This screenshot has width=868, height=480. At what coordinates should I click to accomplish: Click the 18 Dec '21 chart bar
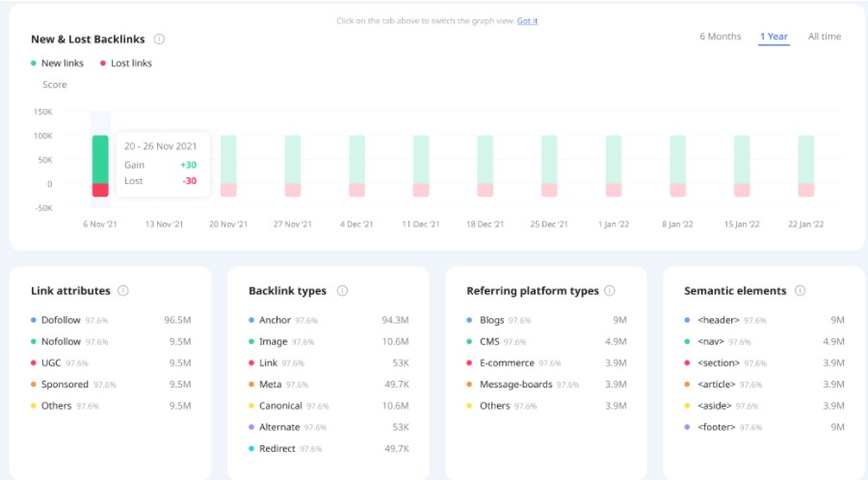[486, 166]
